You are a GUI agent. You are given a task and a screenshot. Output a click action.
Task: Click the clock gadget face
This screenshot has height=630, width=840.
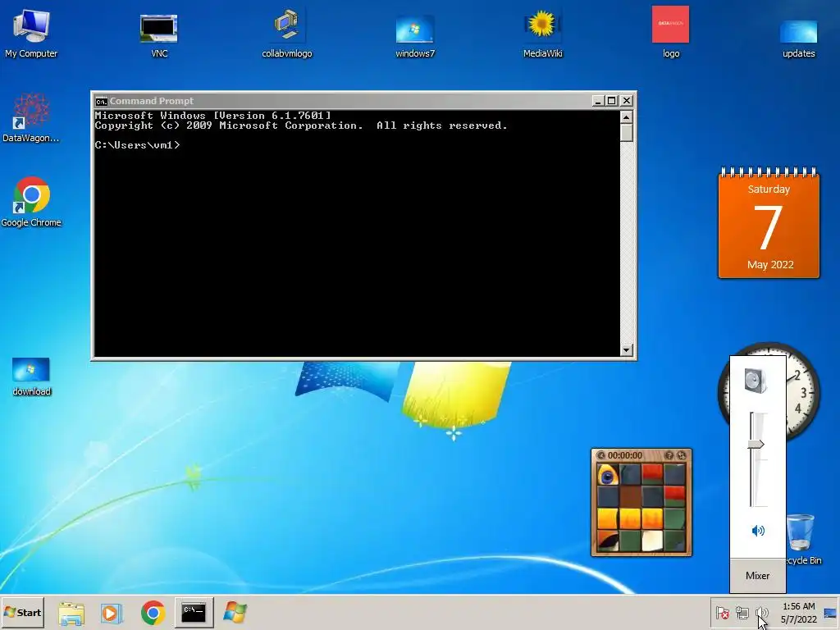click(802, 391)
